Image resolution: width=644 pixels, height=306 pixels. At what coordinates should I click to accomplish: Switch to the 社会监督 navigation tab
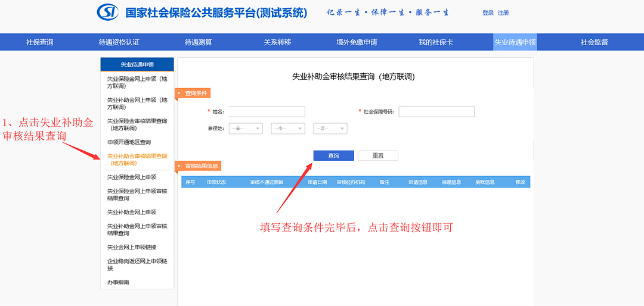[594, 42]
